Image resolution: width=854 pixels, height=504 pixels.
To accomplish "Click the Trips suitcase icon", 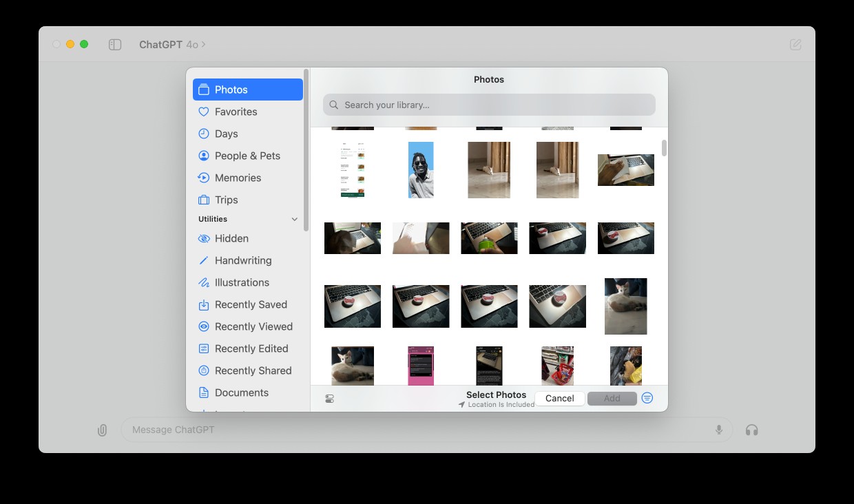I will click(204, 200).
